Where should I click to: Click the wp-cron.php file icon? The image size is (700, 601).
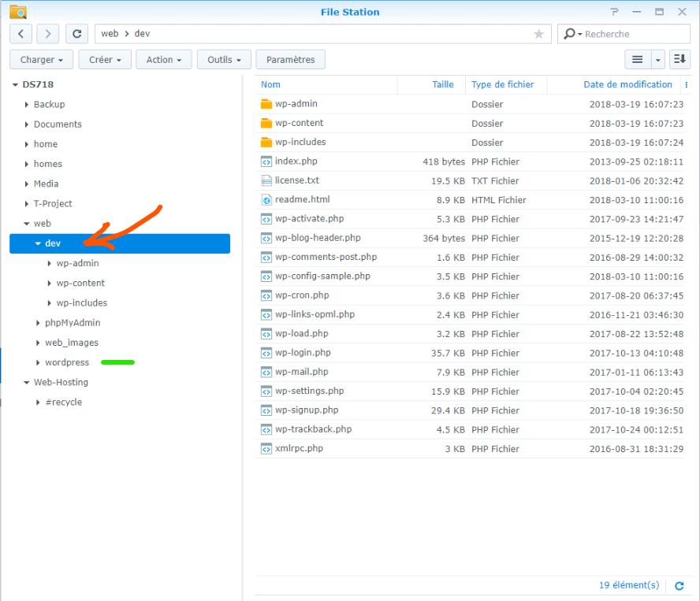coord(266,295)
